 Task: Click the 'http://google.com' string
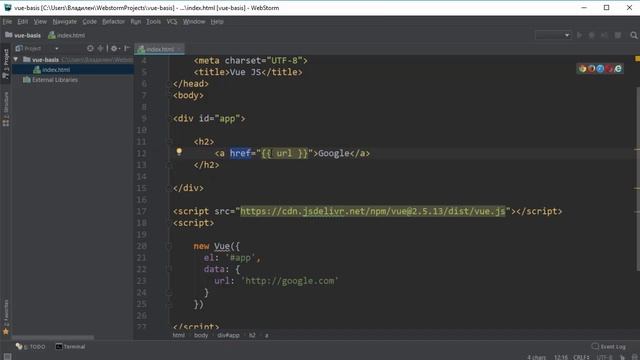click(289, 281)
